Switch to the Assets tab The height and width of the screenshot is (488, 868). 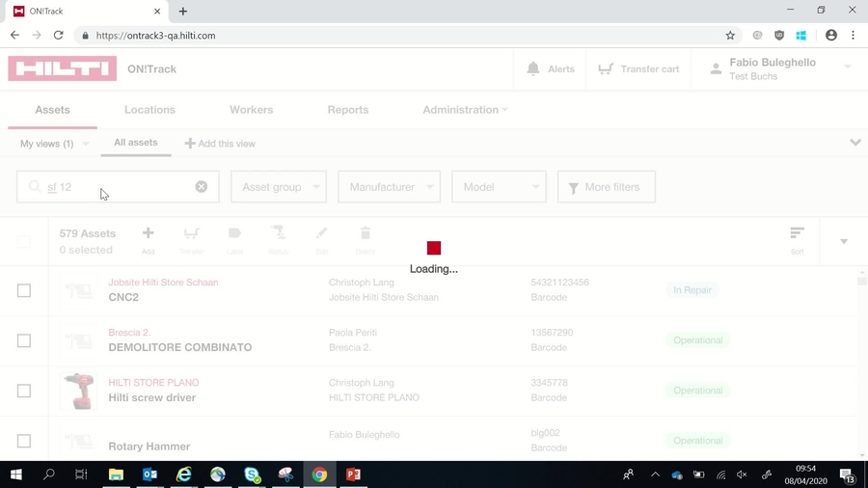pos(53,110)
